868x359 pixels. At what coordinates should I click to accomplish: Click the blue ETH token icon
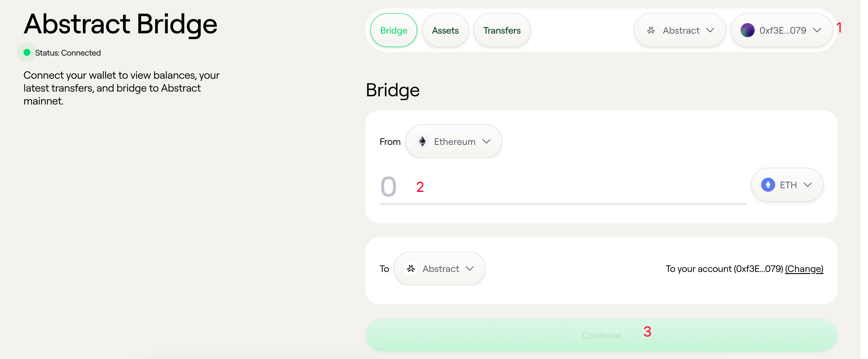coord(768,185)
